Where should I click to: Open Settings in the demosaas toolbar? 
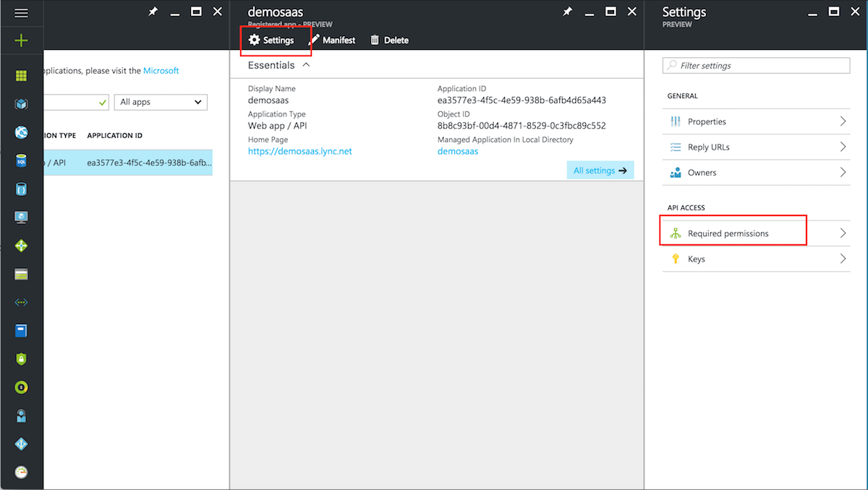pos(271,40)
